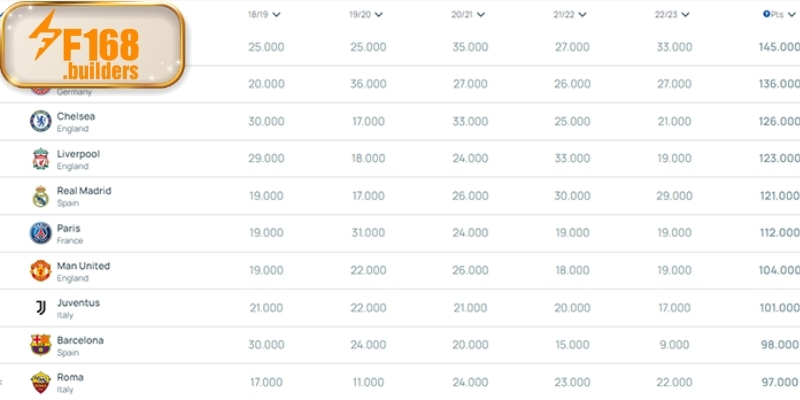Screen dimensions: 800x400
Task: Click the Chelsea club crest icon
Action: click(40, 122)
